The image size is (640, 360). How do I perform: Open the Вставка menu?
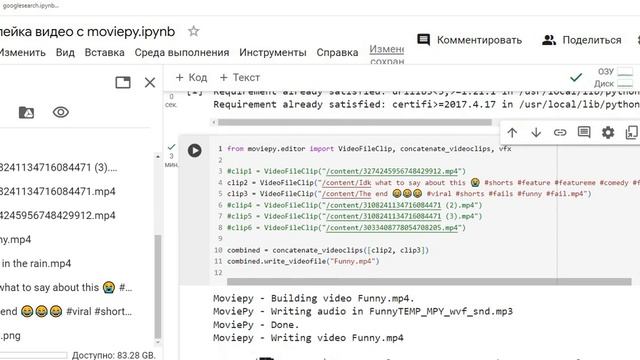[x=104, y=53]
